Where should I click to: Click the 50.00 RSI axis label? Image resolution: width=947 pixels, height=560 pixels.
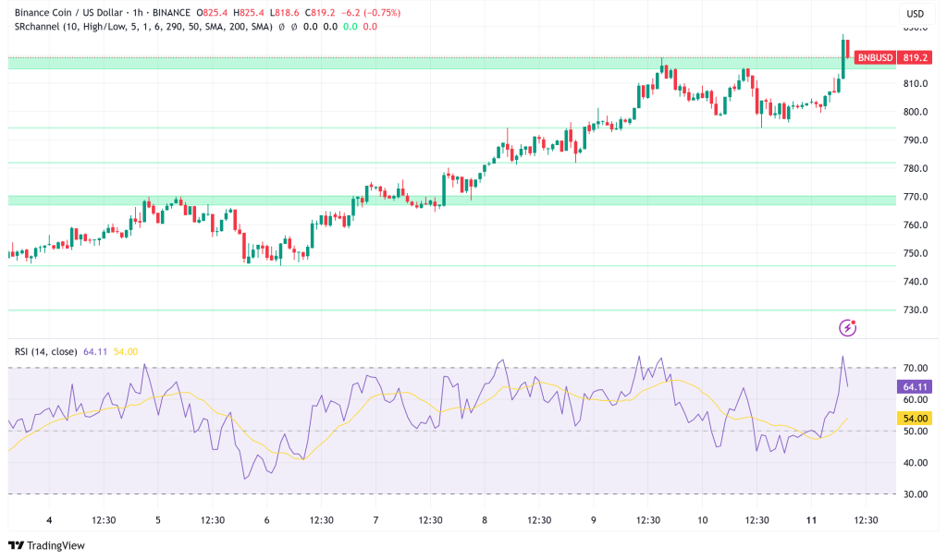(x=915, y=432)
